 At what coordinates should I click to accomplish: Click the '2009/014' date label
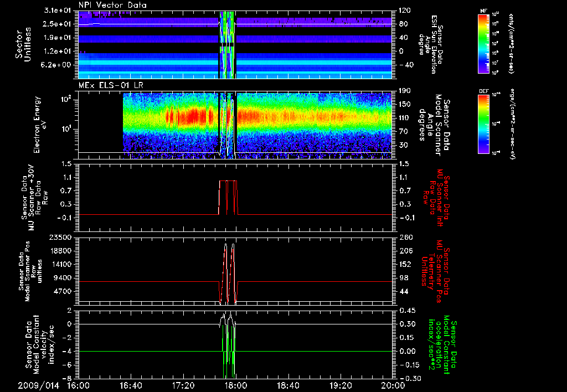tap(38, 385)
